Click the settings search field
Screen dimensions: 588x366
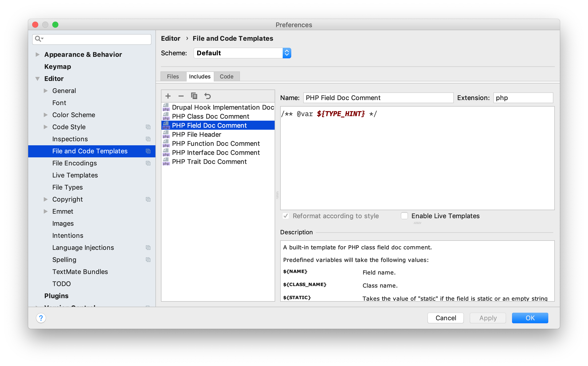tap(92, 39)
